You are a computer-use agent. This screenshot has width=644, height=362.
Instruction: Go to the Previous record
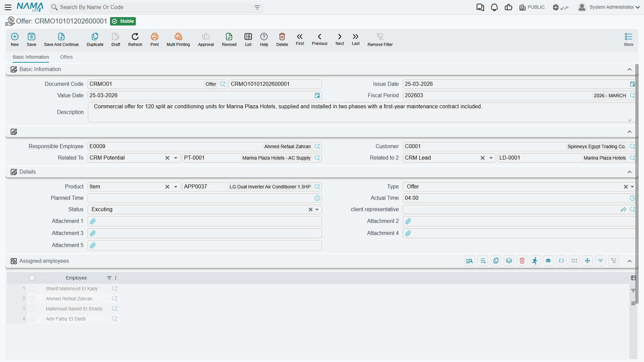pyautogui.click(x=320, y=39)
